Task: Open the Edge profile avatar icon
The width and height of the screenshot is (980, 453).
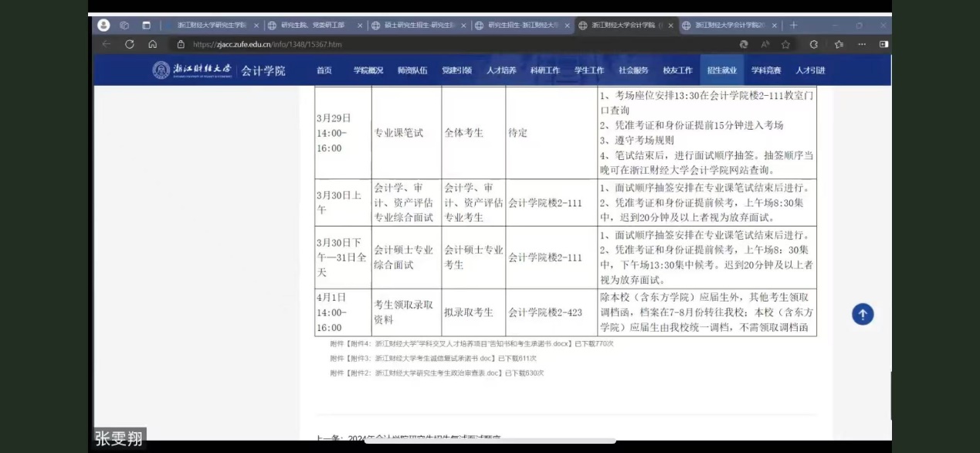Action: [104, 26]
